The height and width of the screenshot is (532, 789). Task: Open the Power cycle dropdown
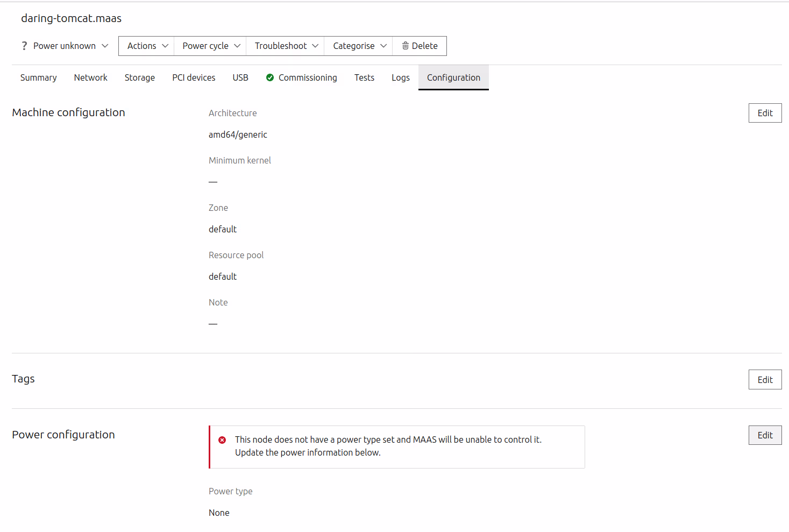point(210,46)
